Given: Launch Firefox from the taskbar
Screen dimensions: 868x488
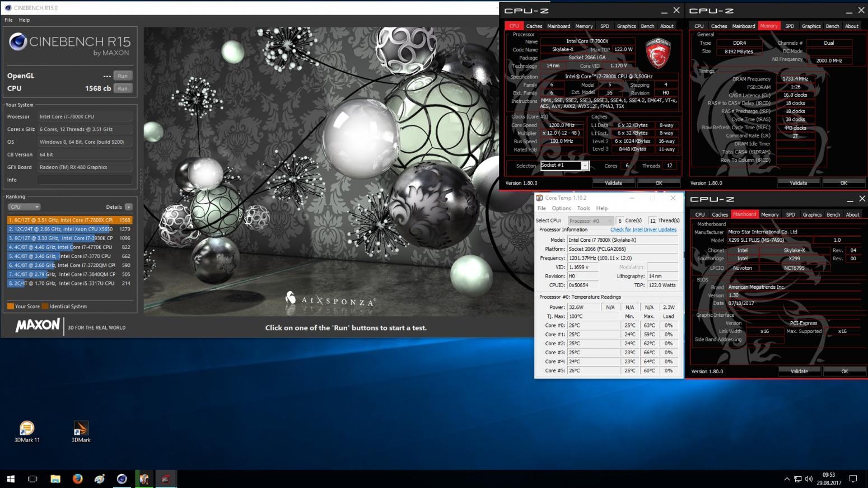Looking at the screenshot, I should pyautogui.click(x=77, y=478).
